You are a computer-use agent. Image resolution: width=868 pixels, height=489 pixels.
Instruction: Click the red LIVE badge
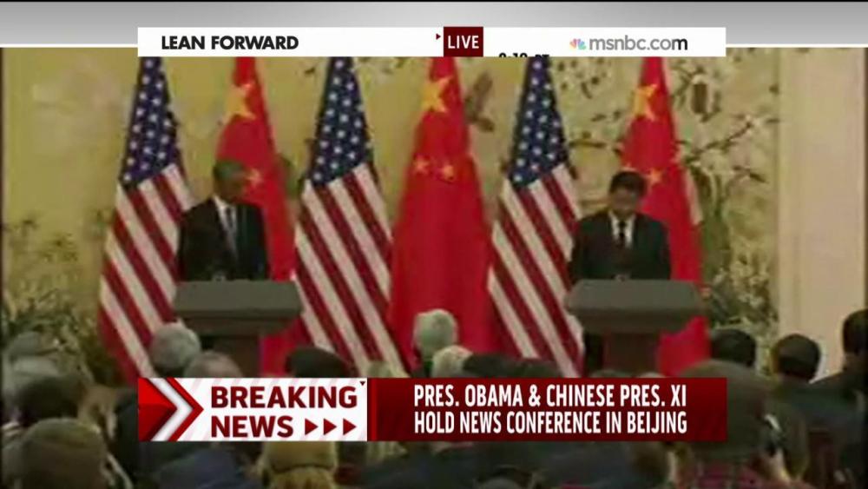point(463,42)
